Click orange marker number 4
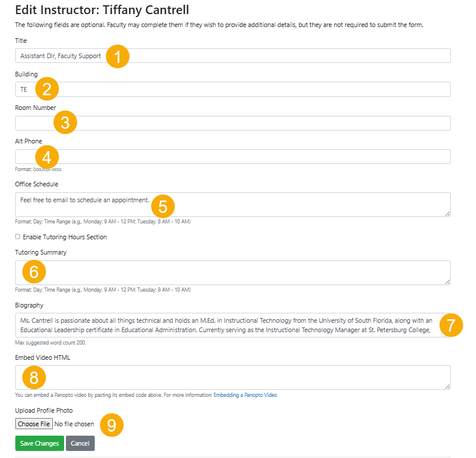The width and height of the screenshot is (476, 458). point(47,156)
